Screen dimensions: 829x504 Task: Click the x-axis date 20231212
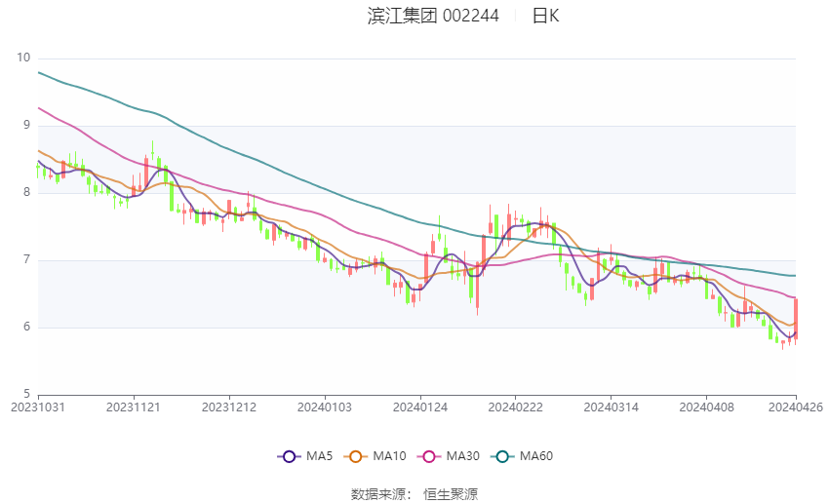click(229, 407)
